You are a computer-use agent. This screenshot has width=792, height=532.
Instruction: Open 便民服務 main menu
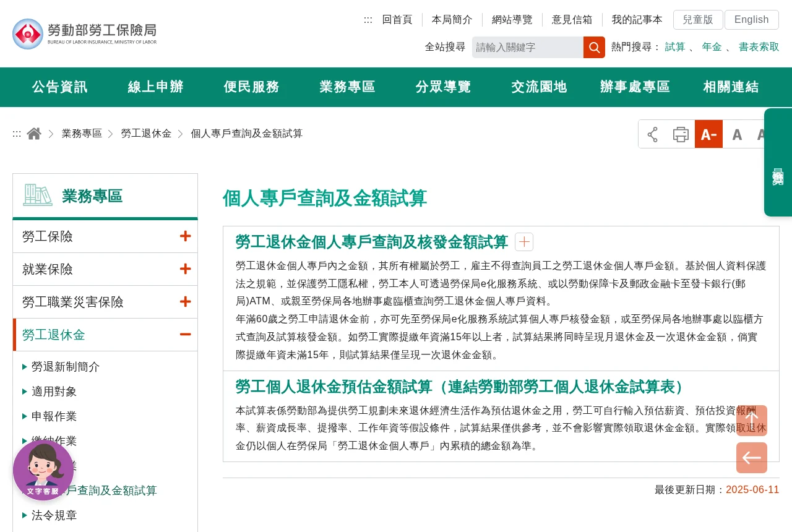pos(252,87)
